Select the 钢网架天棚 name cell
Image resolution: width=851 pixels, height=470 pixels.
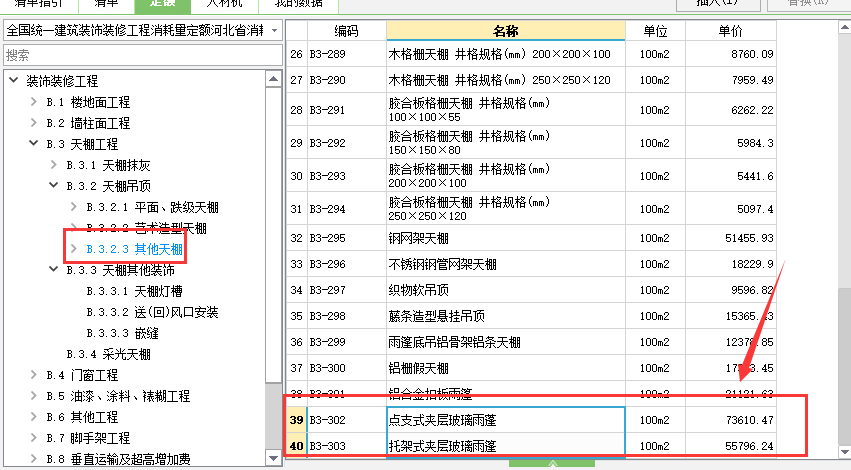506,238
